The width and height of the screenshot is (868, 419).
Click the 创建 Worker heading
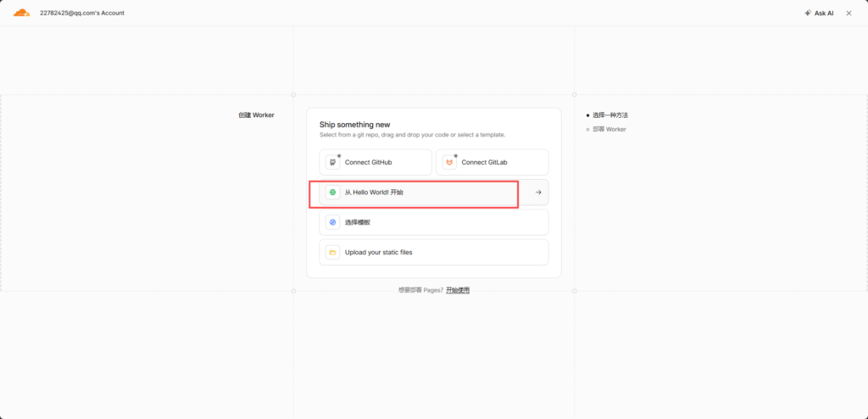pos(256,115)
